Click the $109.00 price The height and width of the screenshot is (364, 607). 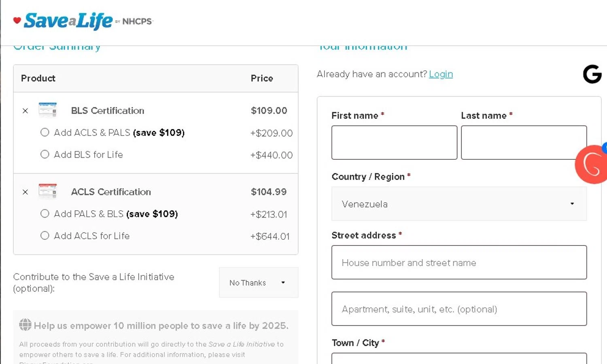269,111
